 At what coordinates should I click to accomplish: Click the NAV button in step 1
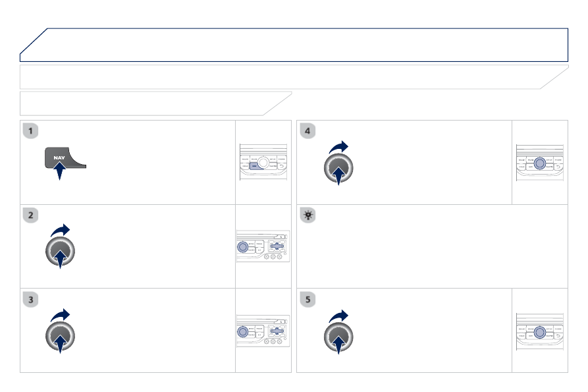pos(65,157)
